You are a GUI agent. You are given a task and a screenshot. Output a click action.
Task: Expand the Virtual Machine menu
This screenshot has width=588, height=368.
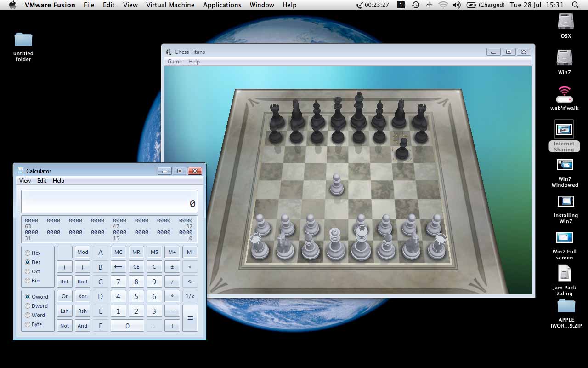coord(170,5)
